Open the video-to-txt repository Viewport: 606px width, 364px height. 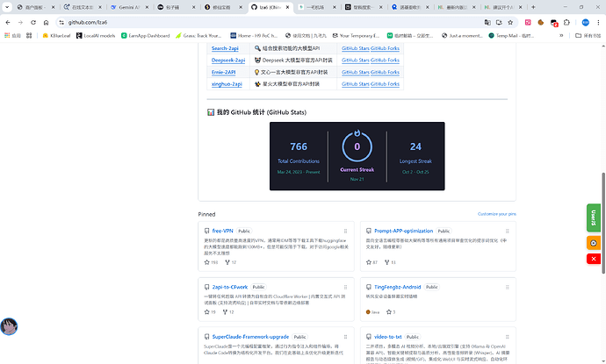(x=387, y=337)
